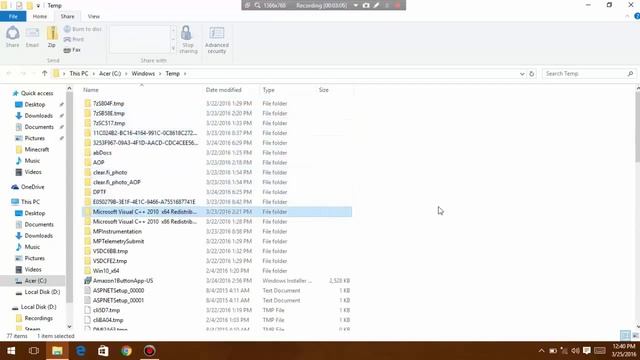Open Google Chrome from the taskbar

[126, 351]
